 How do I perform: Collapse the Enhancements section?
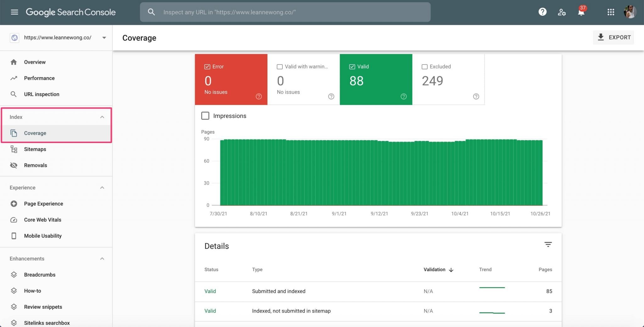[x=102, y=258]
